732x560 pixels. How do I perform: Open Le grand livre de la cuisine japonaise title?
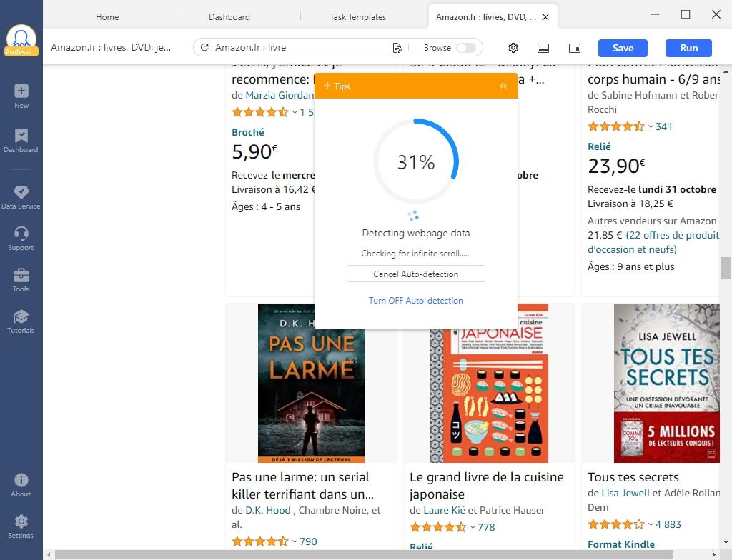point(486,485)
